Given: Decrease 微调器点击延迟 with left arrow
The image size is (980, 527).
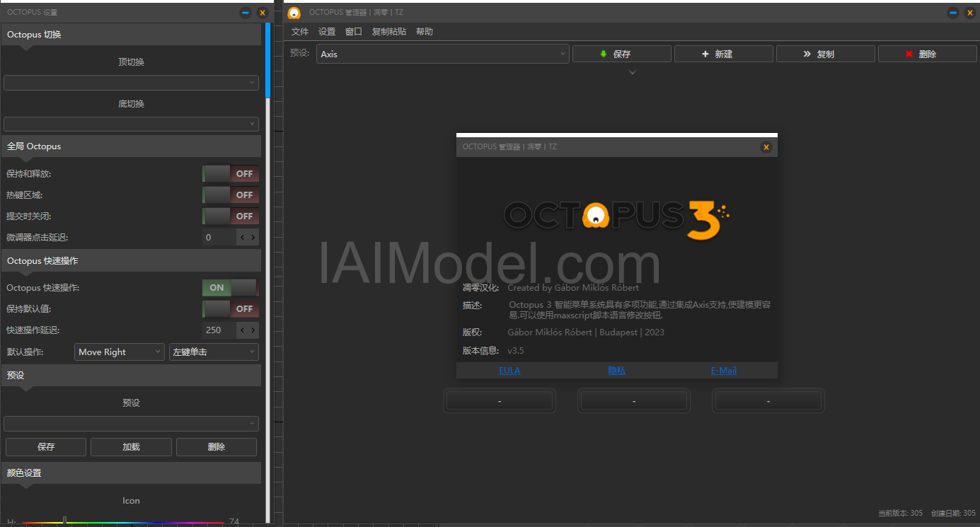Looking at the screenshot, I should (243, 238).
